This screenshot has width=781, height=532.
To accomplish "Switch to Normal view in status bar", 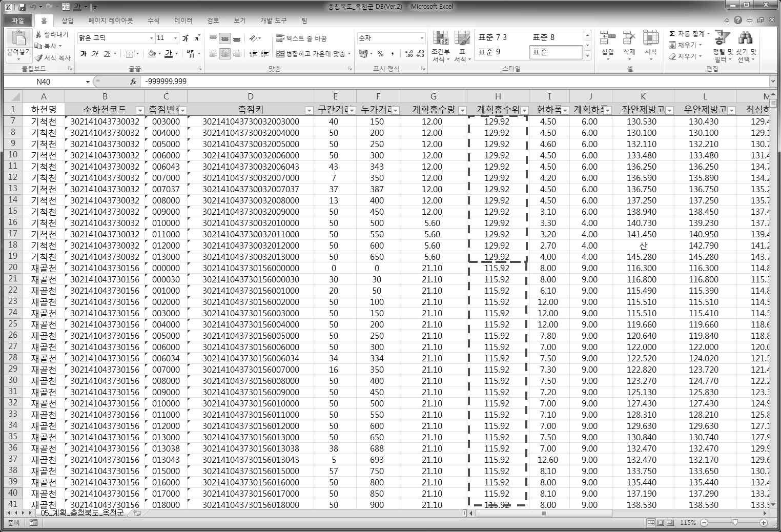I will coord(651,523).
